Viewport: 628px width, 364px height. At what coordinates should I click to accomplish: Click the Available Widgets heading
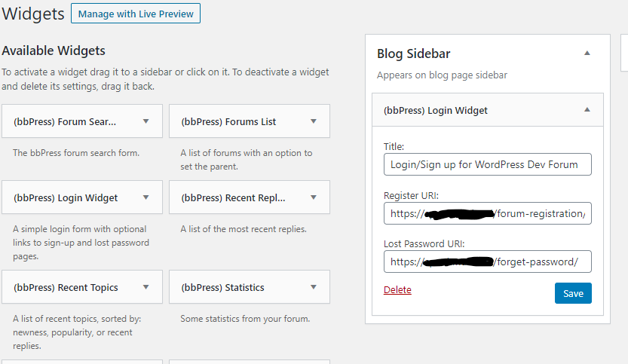pyautogui.click(x=54, y=50)
